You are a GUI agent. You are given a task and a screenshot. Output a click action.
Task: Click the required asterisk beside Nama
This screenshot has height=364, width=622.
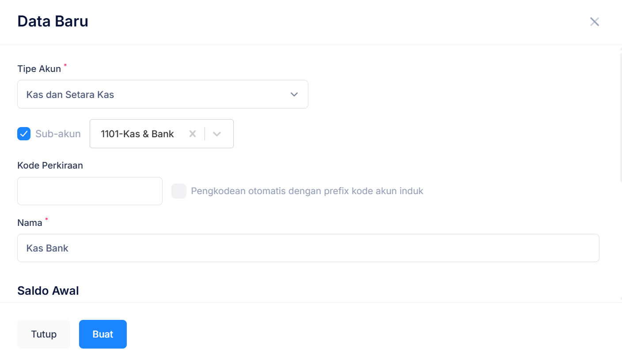(46, 219)
